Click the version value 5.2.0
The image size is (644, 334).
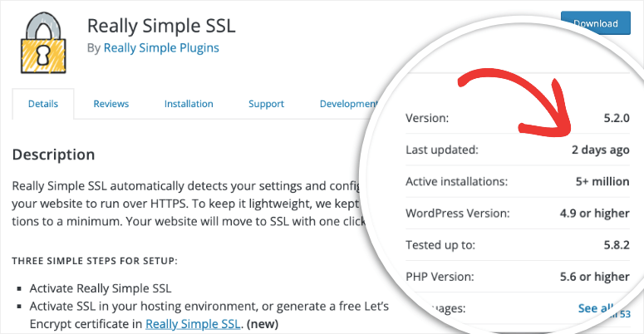point(617,118)
